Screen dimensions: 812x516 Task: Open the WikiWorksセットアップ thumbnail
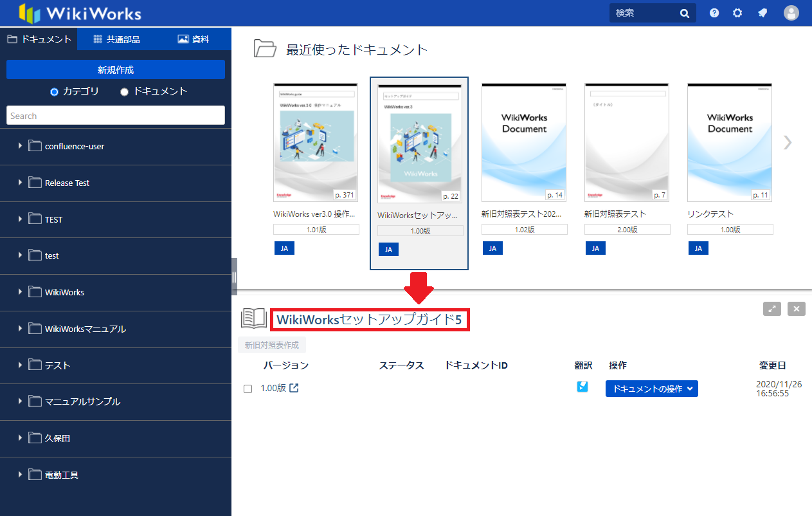(x=419, y=145)
